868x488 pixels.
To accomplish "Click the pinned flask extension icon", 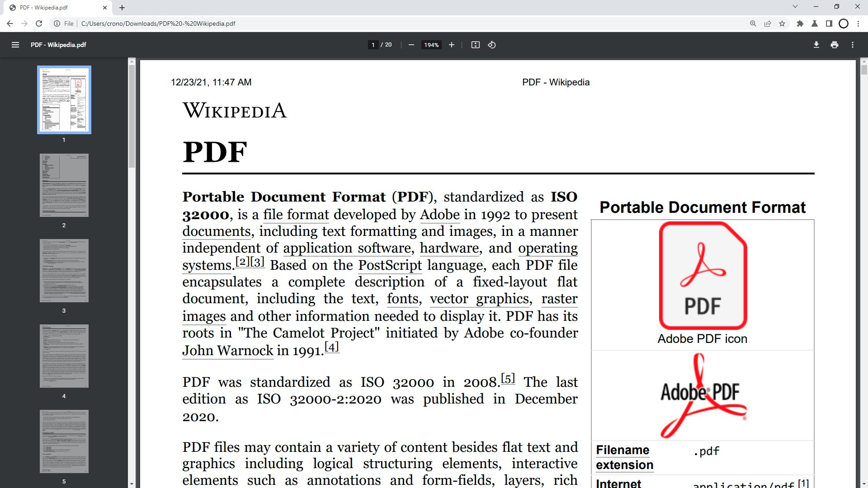I will click(x=815, y=23).
